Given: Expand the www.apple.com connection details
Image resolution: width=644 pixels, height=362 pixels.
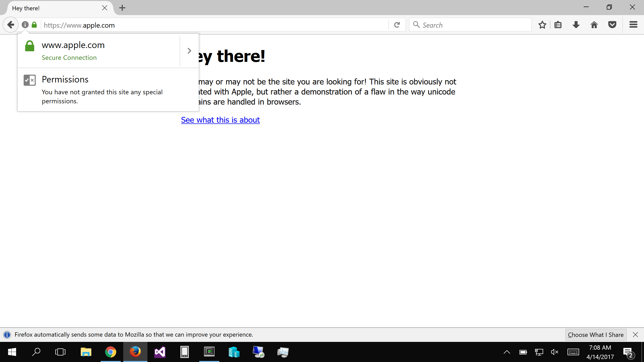Looking at the screenshot, I should (x=189, y=50).
